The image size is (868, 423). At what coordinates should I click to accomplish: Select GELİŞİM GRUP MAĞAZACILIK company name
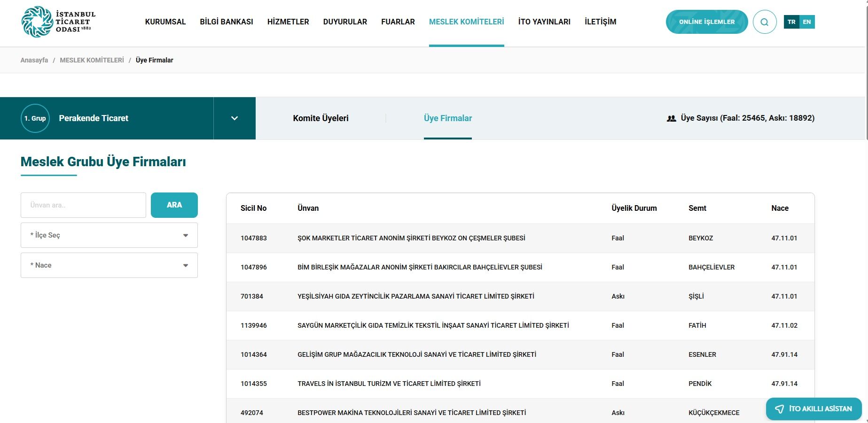tap(417, 354)
